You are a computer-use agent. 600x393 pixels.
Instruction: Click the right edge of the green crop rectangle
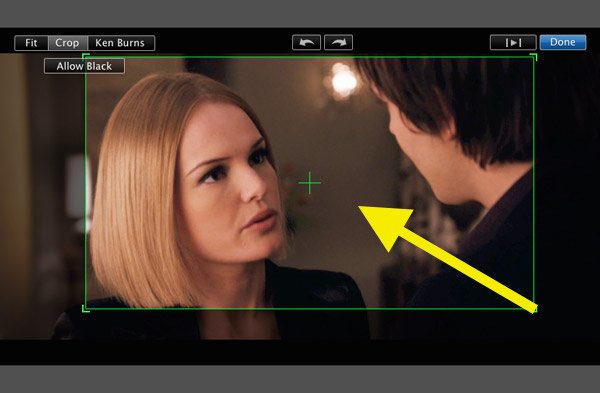pyautogui.click(x=534, y=183)
